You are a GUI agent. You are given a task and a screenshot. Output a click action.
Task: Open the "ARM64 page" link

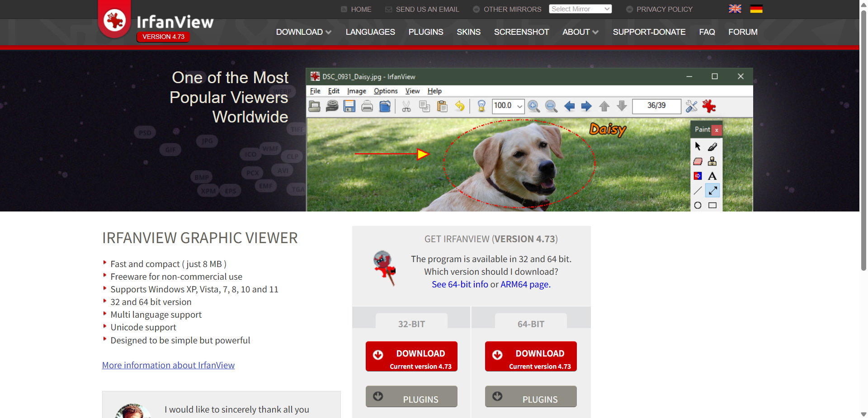click(x=524, y=284)
